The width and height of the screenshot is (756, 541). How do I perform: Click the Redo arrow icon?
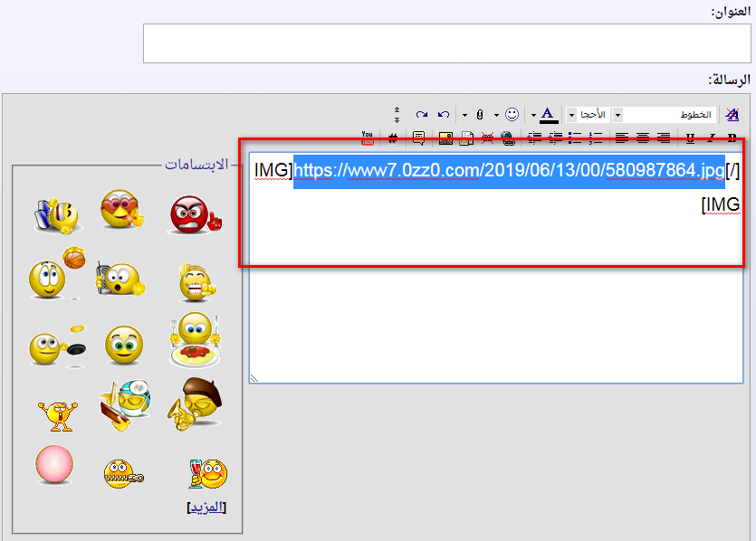coord(422,115)
